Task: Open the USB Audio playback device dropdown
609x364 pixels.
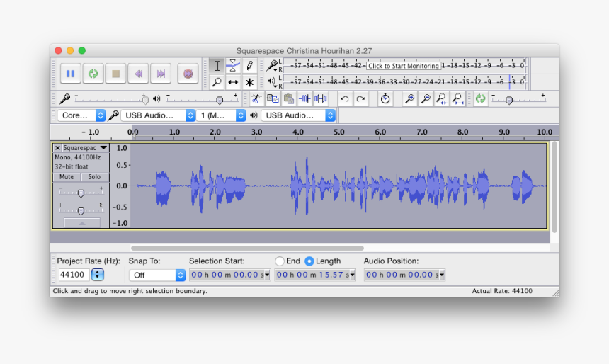Action: coord(298,115)
